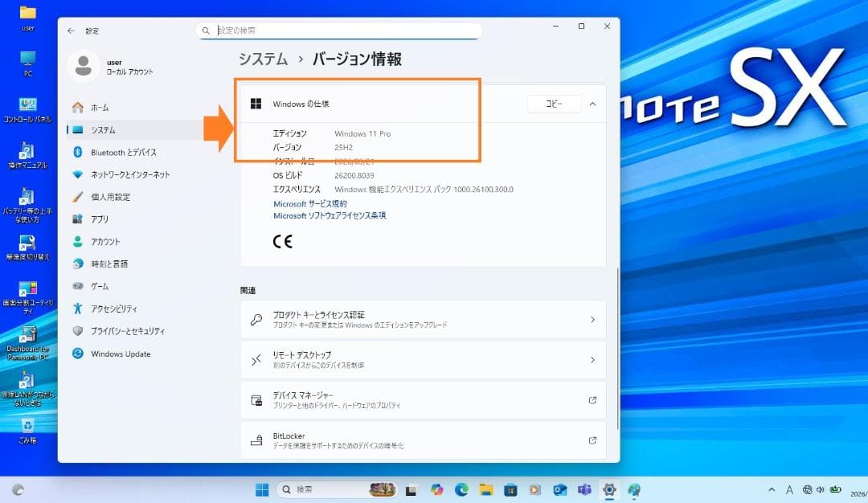Open アプリ settings
The image size is (868, 503).
136,219
